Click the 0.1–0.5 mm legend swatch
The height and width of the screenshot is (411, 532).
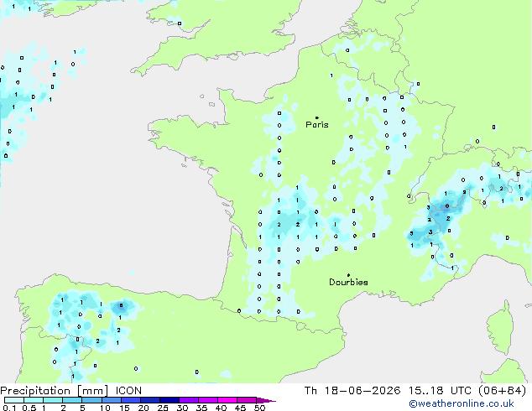(14, 400)
